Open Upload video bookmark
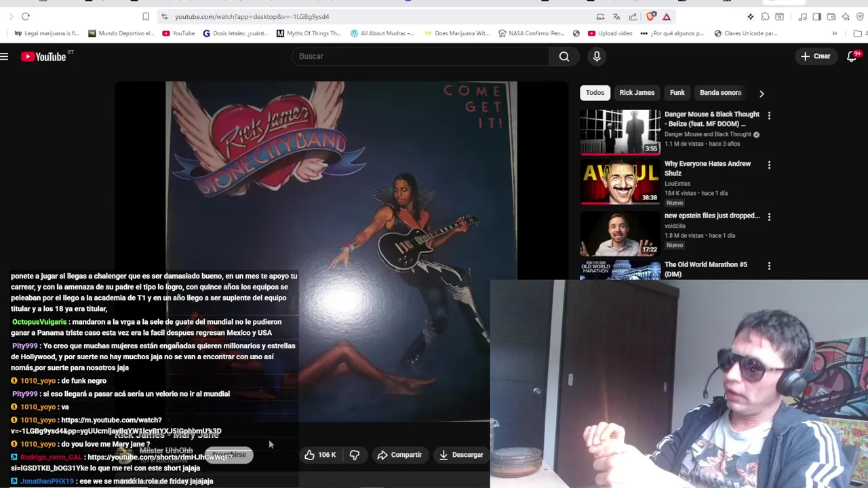 tap(610, 33)
